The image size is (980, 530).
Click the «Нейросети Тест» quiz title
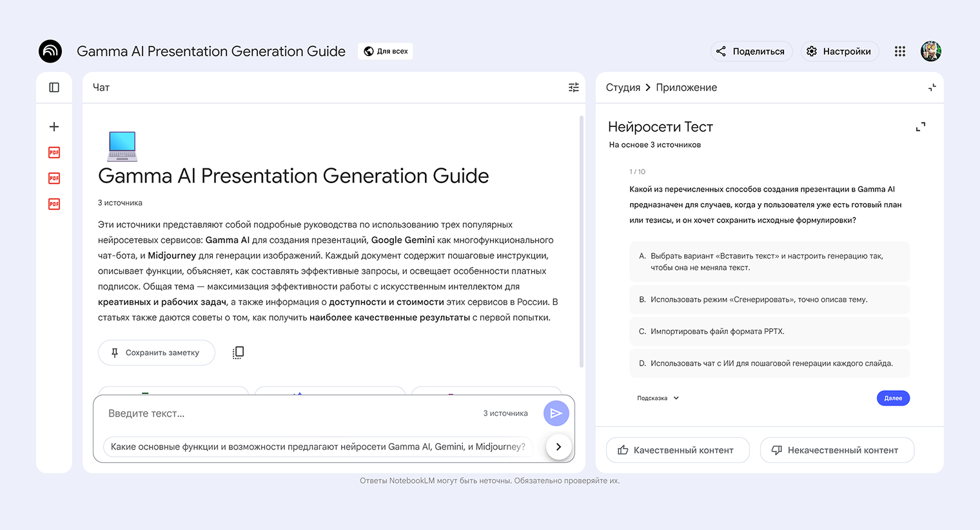pyautogui.click(x=660, y=127)
